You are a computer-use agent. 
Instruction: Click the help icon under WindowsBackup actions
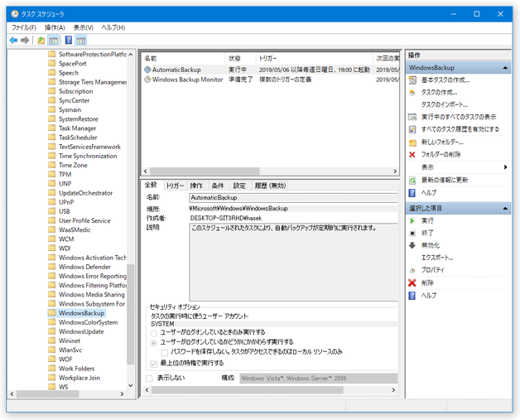pos(412,193)
